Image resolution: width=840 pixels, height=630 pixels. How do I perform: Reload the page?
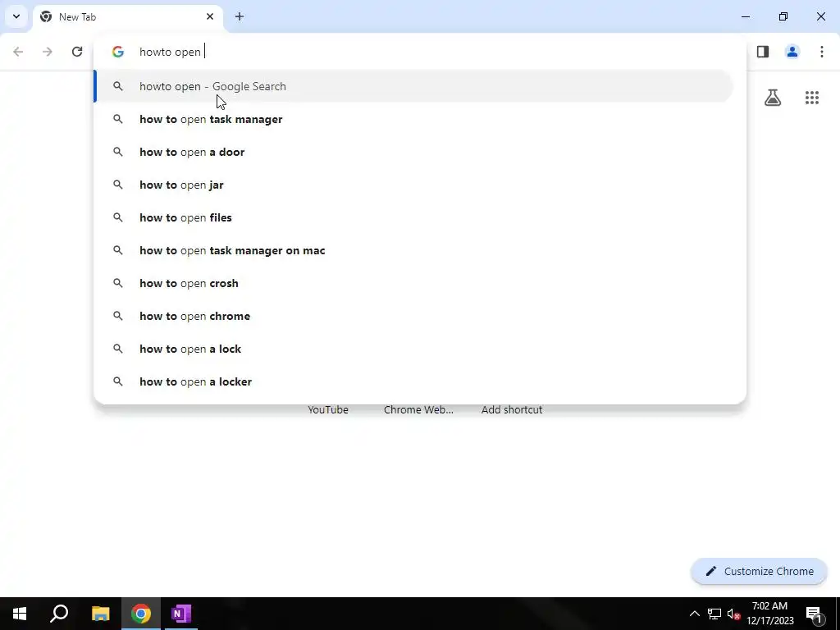click(x=77, y=52)
